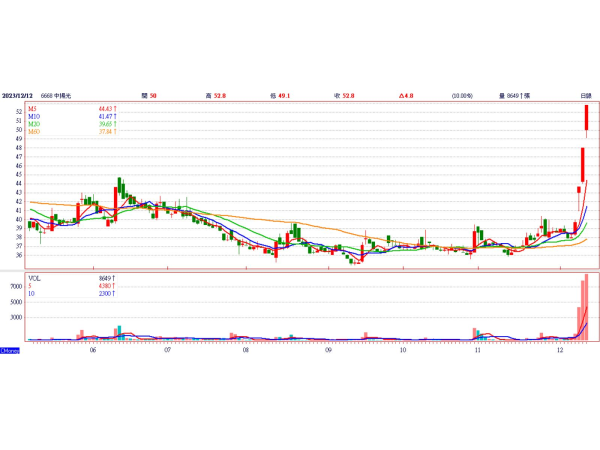Click the closing price 收 52.8 value
The height and width of the screenshot is (450, 600).
347,95
